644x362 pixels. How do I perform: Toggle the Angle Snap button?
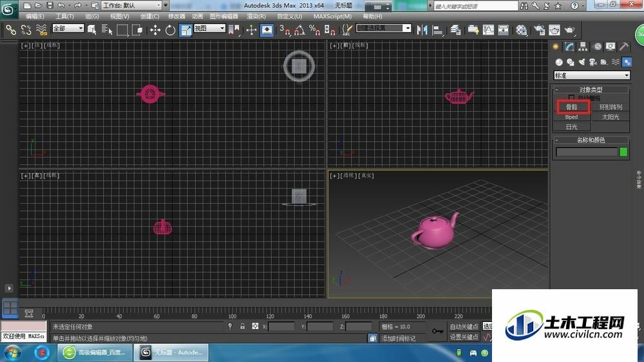[300, 30]
